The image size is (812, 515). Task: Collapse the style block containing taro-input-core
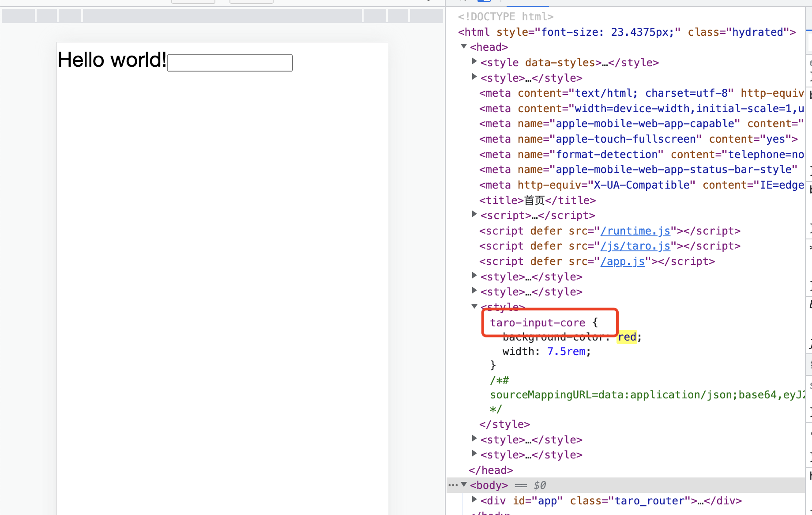474,306
